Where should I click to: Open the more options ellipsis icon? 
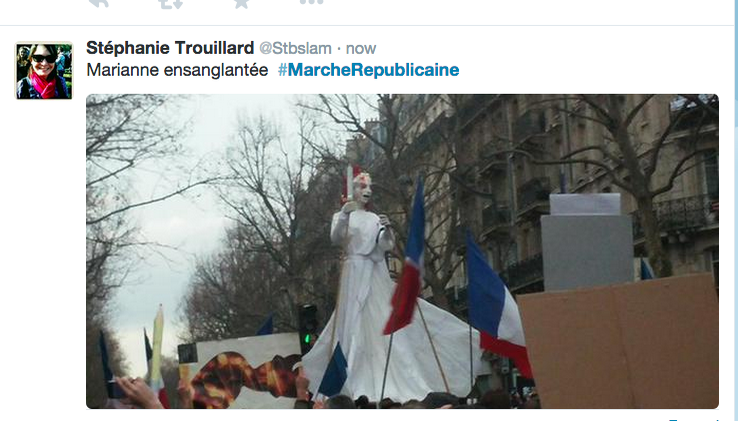pos(312,2)
